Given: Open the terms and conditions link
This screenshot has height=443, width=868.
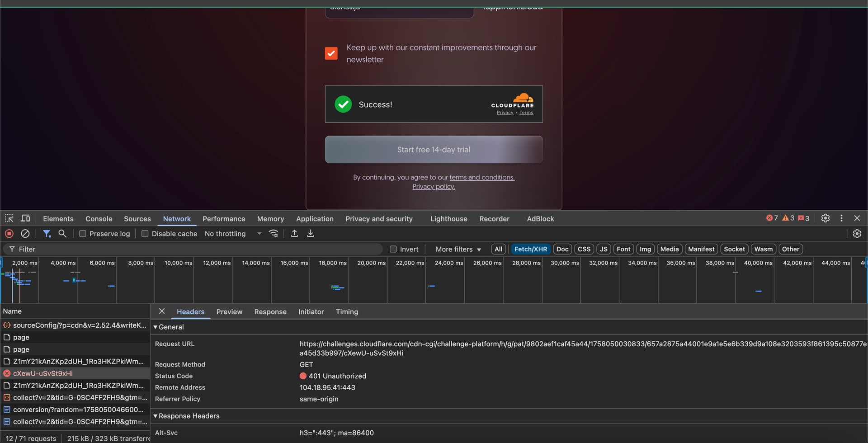Looking at the screenshot, I should point(481,177).
